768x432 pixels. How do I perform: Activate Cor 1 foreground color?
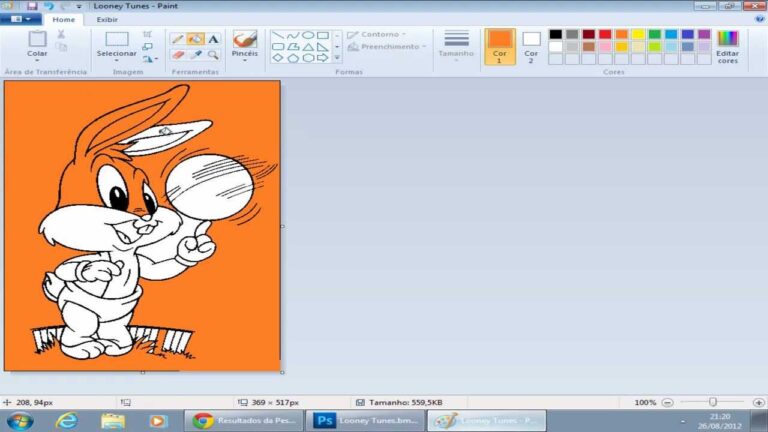click(500, 47)
